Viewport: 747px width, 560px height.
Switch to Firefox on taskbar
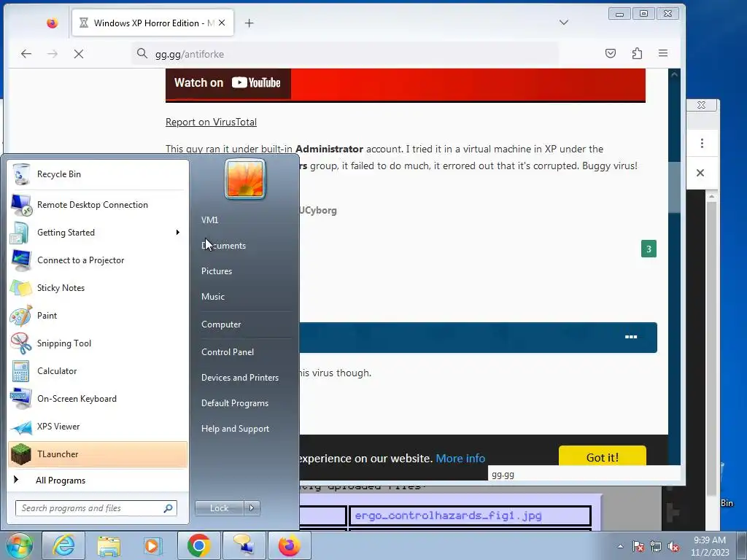coord(289,545)
